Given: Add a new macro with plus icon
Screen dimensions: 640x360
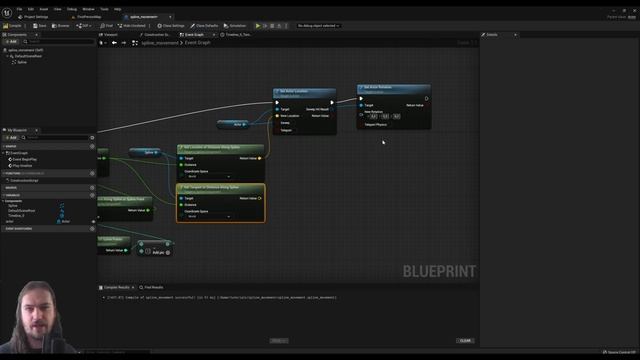Looking at the screenshot, I should [92, 188].
